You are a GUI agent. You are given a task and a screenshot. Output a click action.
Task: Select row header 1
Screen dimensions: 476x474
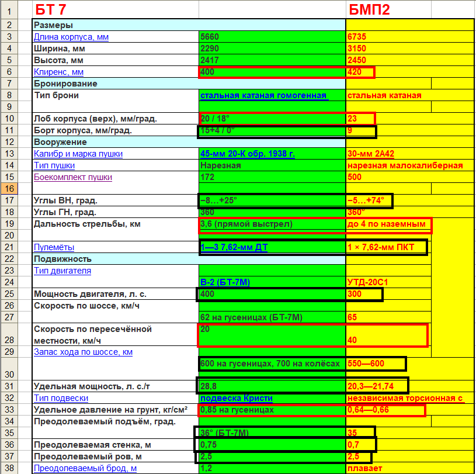pos(10,10)
